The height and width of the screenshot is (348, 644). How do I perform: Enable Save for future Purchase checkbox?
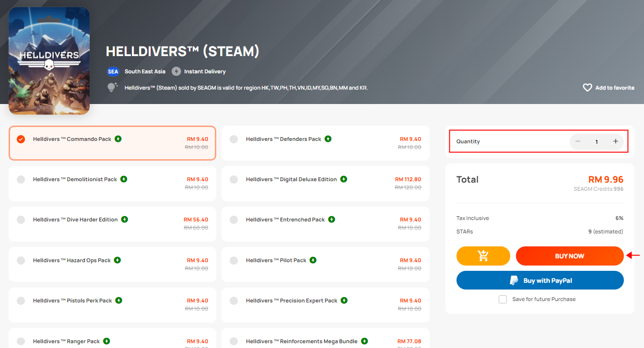tap(503, 299)
